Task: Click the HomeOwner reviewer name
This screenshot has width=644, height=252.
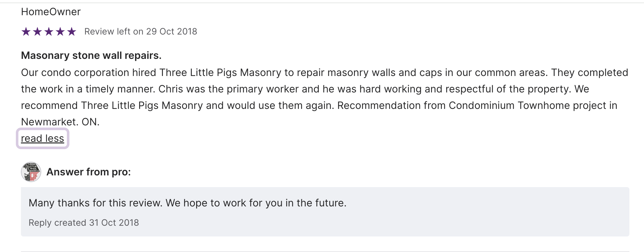Action: tap(51, 12)
